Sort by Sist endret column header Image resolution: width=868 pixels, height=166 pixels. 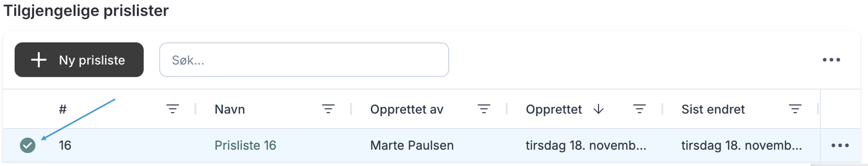pos(713,109)
